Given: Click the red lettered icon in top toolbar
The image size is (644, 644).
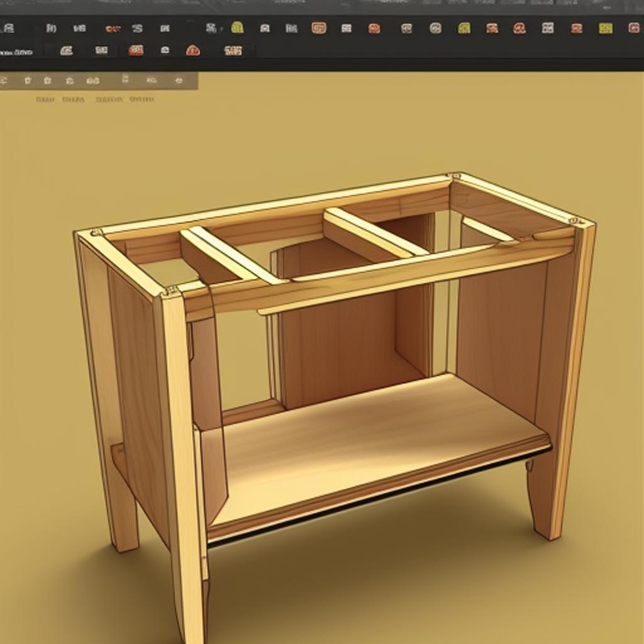Looking at the screenshot, I should [113, 29].
